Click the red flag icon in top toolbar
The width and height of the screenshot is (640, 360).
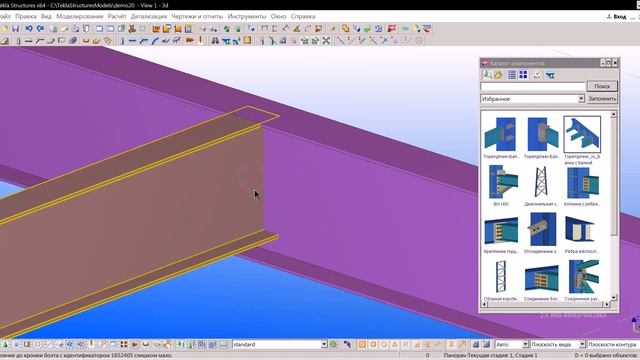click(392, 29)
